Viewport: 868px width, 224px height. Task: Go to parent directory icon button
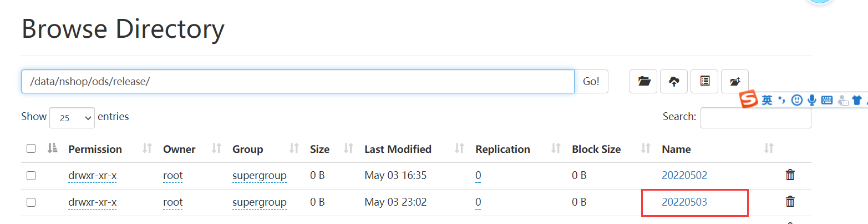pos(735,81)
